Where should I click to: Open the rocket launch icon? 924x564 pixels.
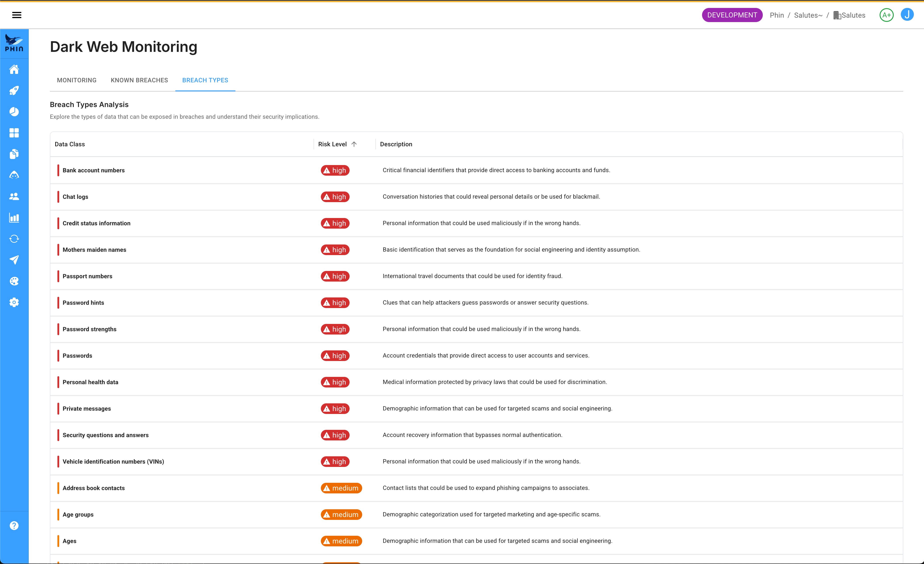click(x=14, y=90)
